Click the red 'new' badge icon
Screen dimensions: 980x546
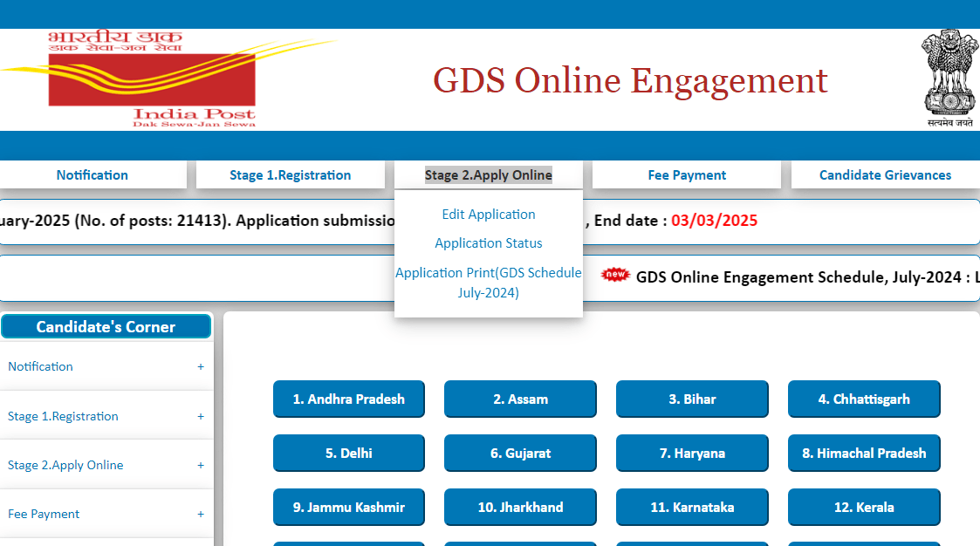point(616,275)
